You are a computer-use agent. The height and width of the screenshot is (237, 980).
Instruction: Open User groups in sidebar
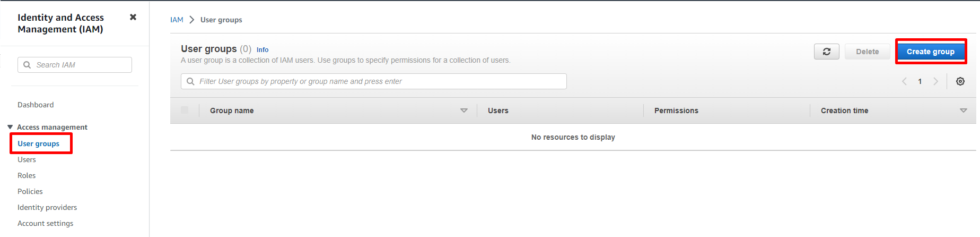[38, 143]
